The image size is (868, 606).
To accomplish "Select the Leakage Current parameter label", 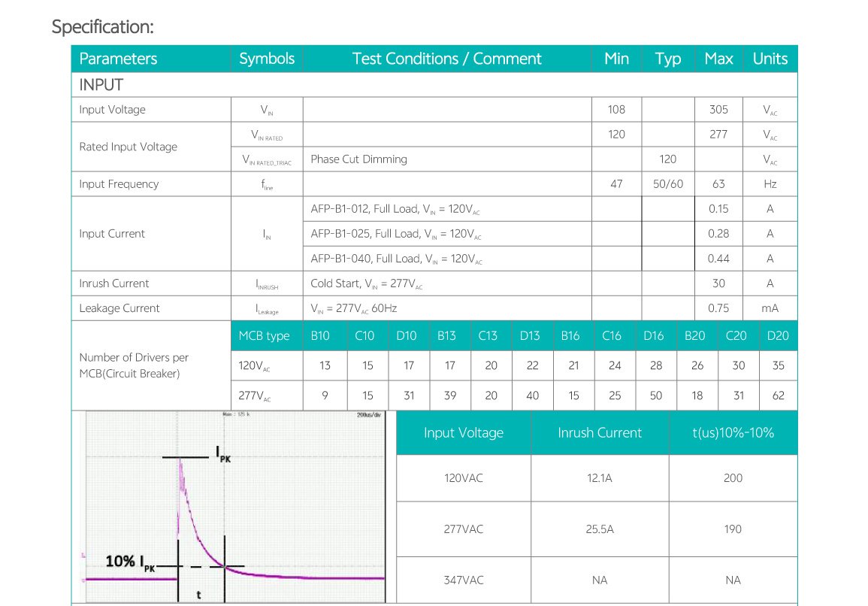I will coord(119,308).
